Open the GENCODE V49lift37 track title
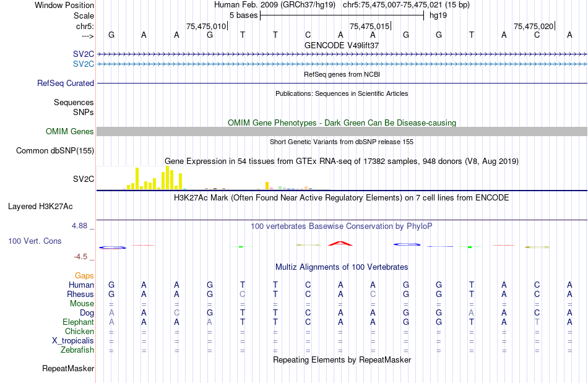 [x=342, y=45]
